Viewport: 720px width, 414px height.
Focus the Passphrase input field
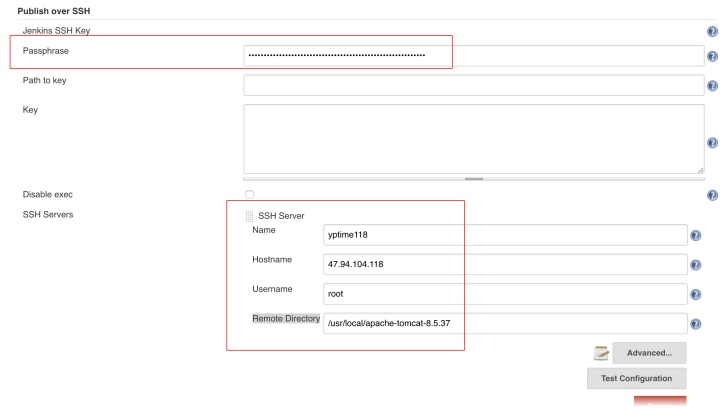pyautogui.click(x=473, y=56)
